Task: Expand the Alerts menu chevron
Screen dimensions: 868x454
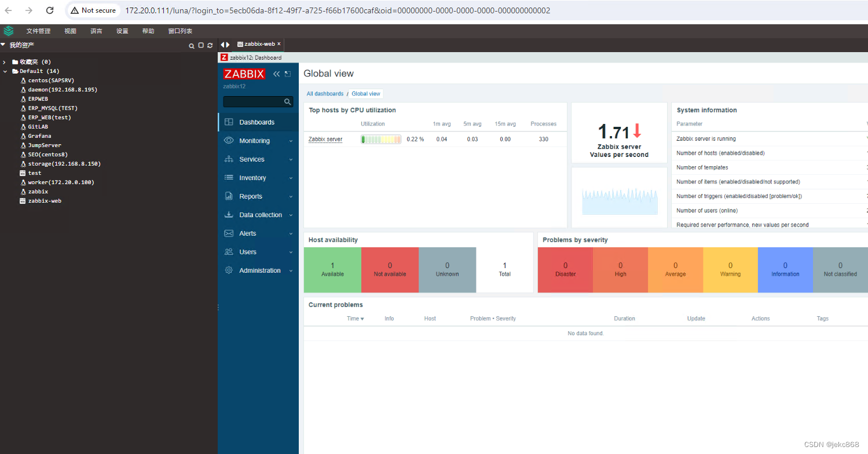Action: 291,233
